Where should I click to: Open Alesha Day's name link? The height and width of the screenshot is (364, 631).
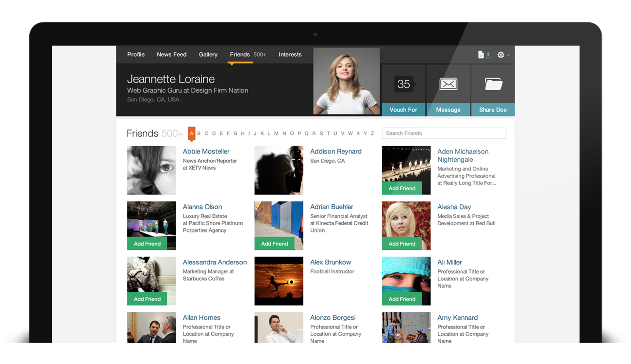coord(454,207)
